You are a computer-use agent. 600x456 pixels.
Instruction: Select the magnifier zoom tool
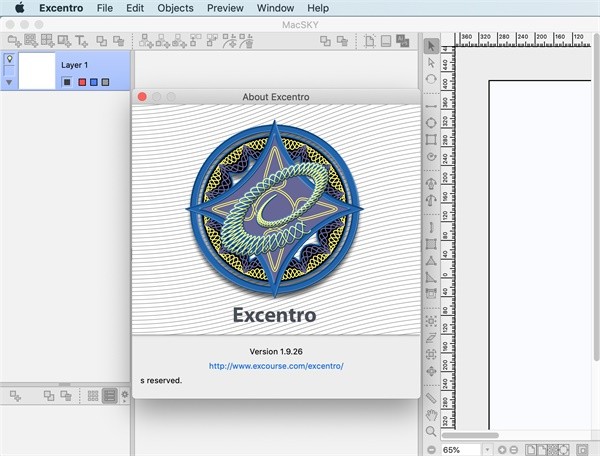(x=431, y=432)
